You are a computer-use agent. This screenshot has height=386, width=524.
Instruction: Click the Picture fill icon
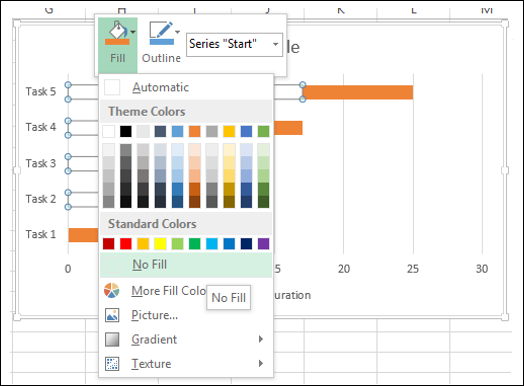coord(112,315)
